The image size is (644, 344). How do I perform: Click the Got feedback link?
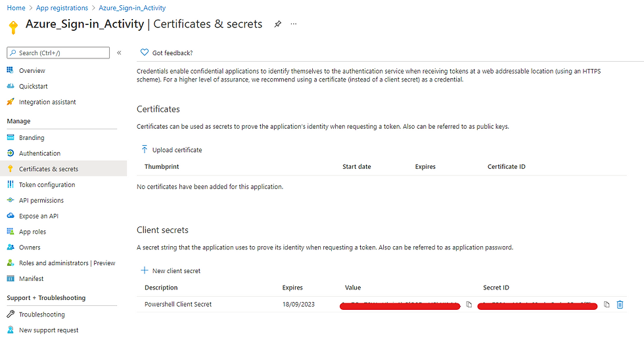click(x=172, y=53)
